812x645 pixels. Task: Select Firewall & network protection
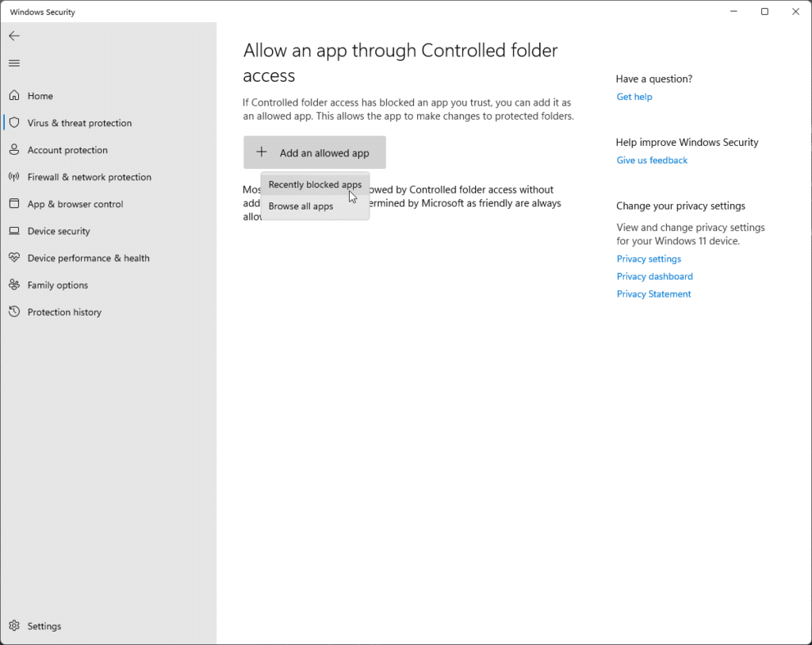pyautogui.click(x=90, y=177)
